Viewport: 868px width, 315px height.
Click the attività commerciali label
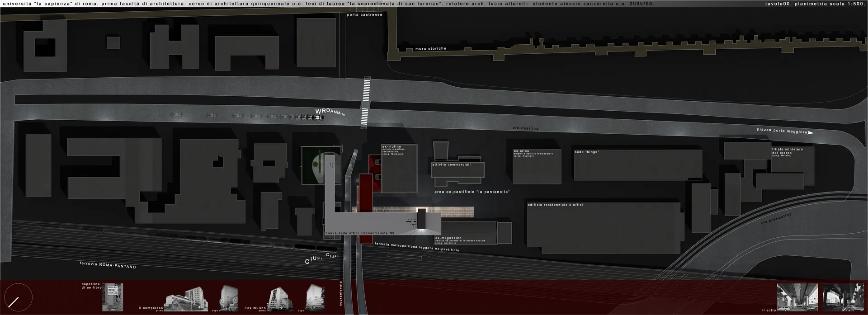451,165
